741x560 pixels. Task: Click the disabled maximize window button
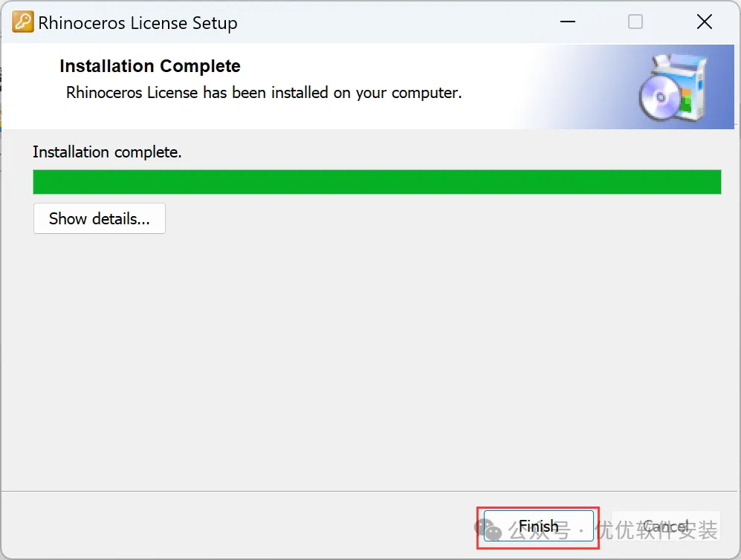635,22
